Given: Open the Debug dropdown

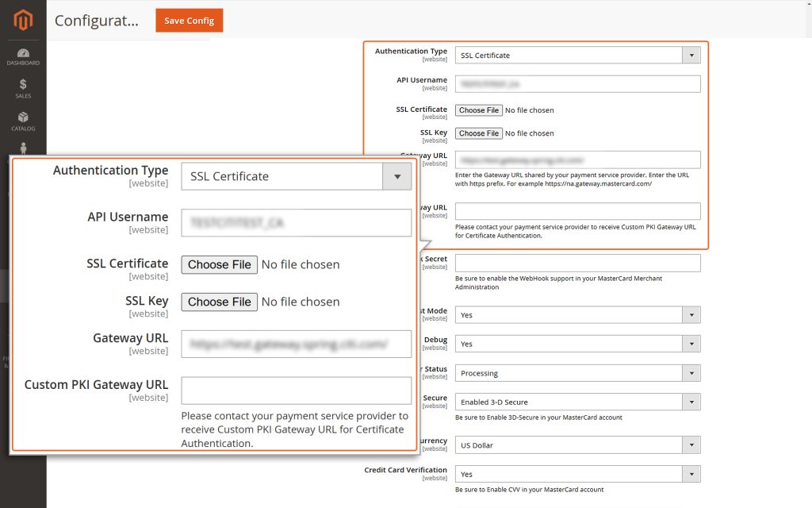Looking at the screenshot, I should 577,344.
